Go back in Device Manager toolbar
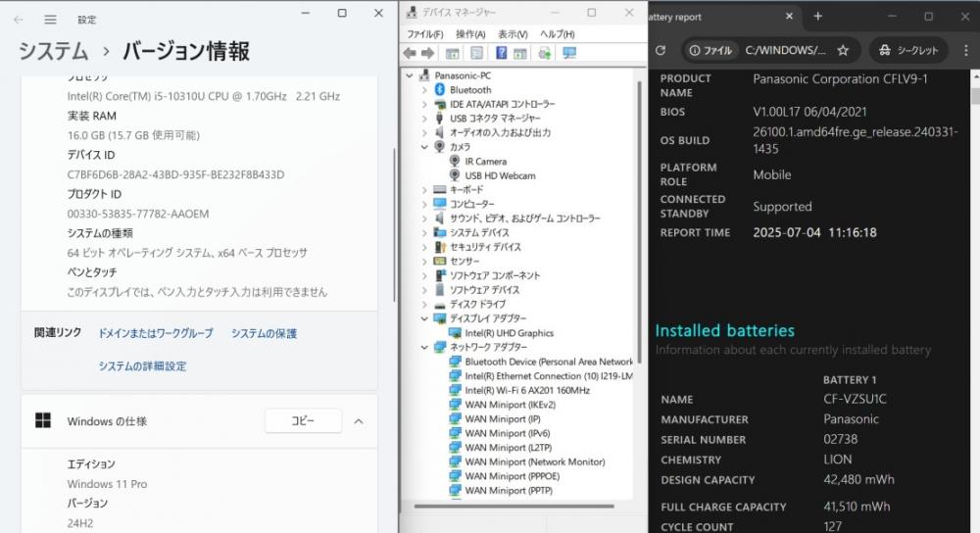Viewport: 980px width, 533px height. pyautogui.click(x=410, y=54)
